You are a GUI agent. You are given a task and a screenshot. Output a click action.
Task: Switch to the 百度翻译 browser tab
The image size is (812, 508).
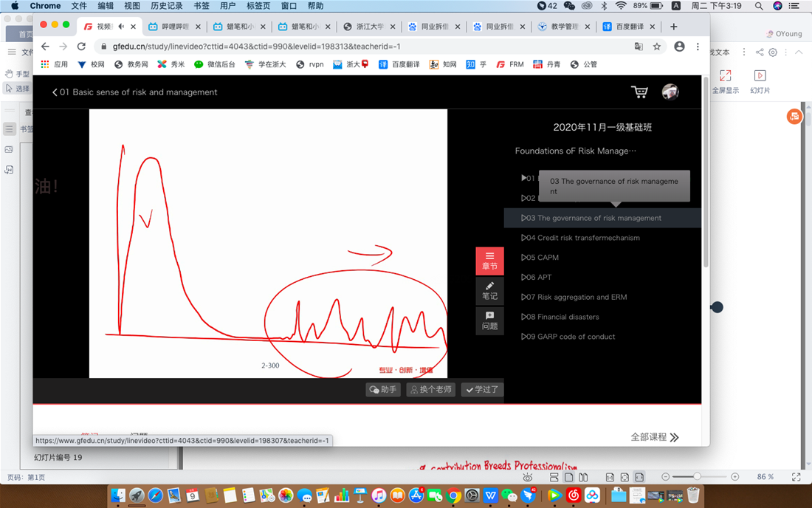coord(629,27)
